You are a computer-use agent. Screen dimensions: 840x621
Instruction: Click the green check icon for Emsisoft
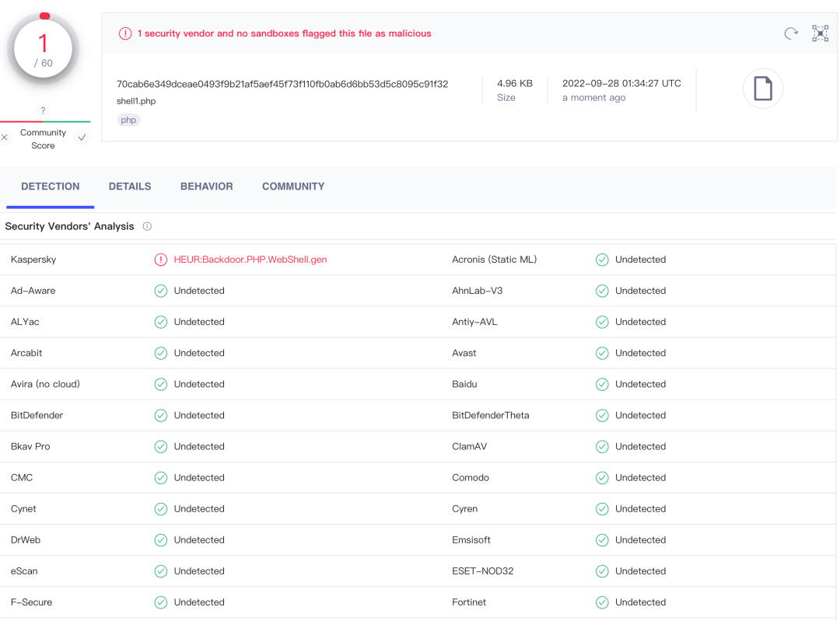(x=602, y=540)
